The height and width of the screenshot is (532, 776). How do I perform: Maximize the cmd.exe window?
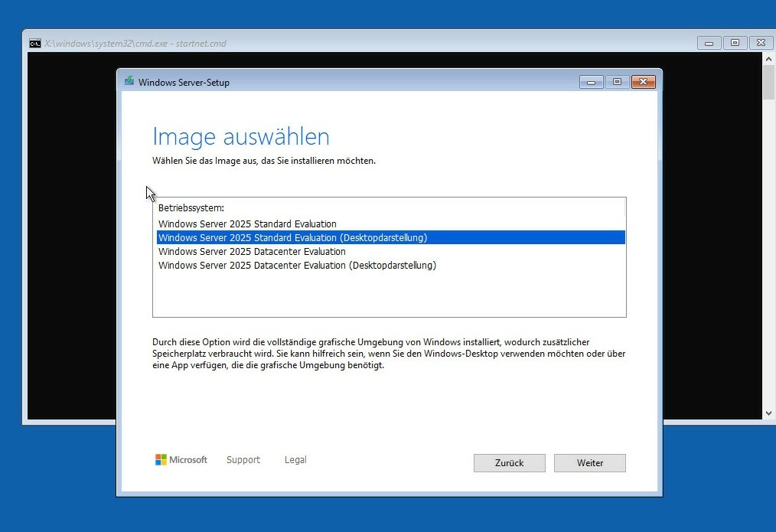click(x=735, y=43)
